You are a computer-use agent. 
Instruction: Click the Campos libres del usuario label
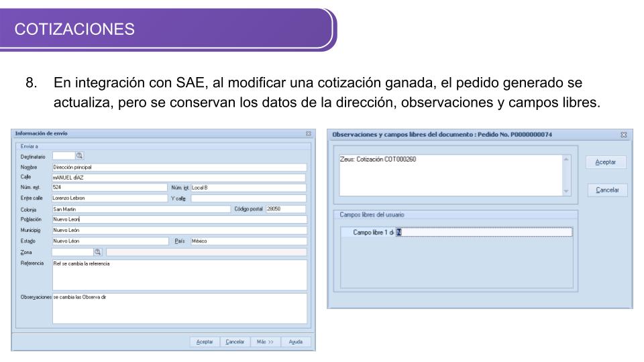pyautogui.click(x=372, y=215)
